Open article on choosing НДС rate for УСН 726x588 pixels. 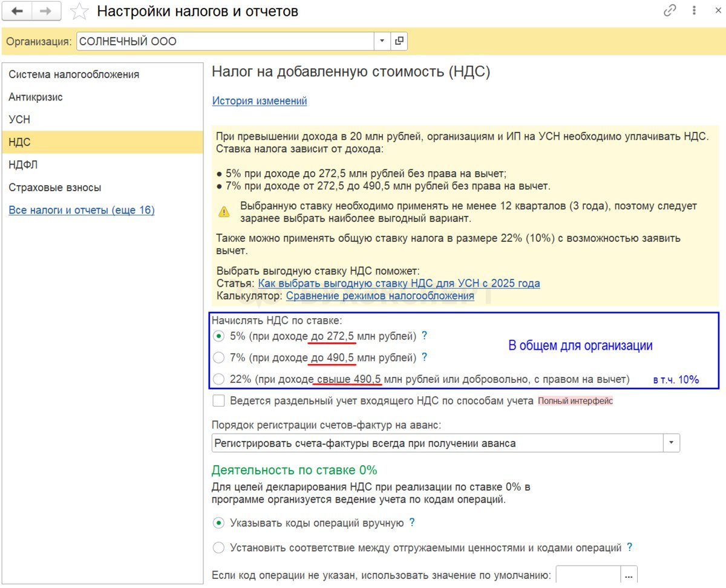click(399, 283)
